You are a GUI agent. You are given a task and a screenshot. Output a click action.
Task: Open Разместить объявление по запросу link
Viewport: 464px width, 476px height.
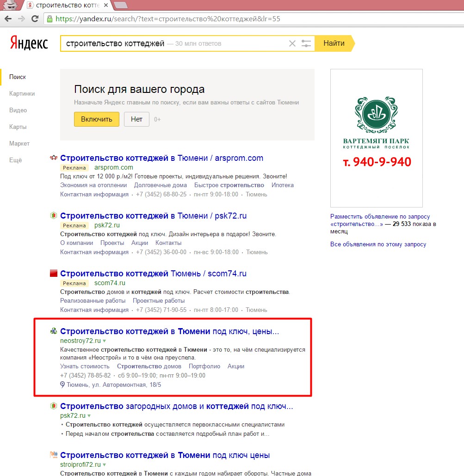coord(380,220)
